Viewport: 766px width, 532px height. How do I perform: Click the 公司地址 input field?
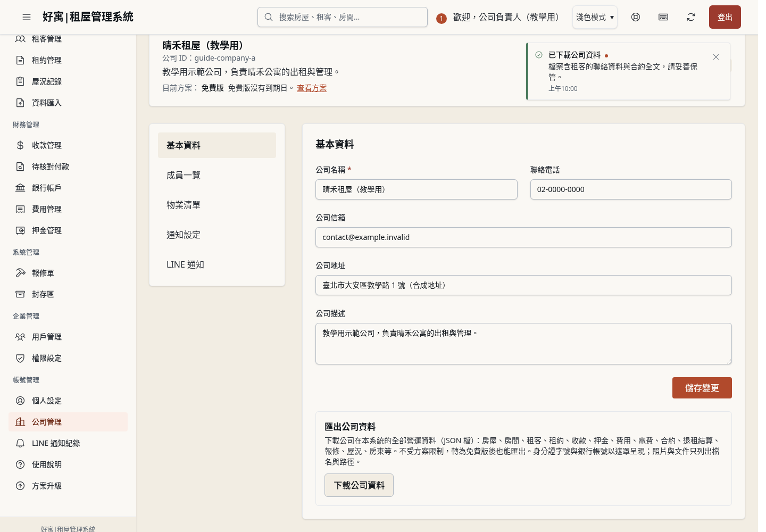click(x=523, y=285)
